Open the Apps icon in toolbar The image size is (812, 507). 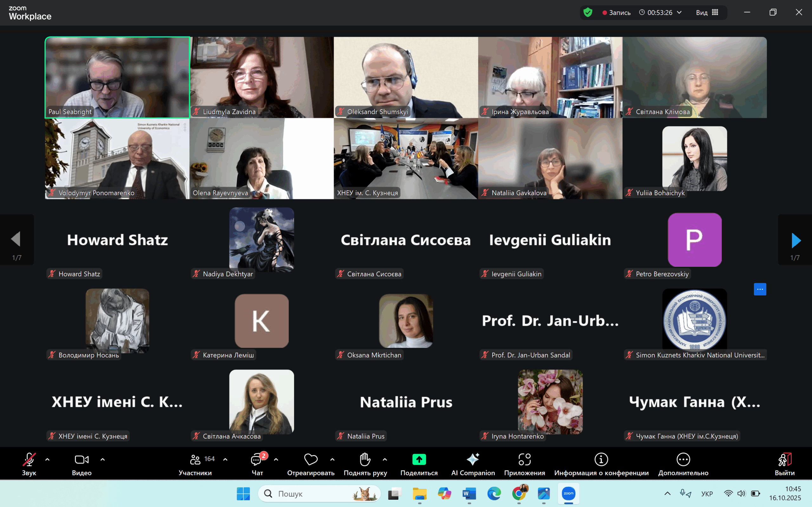524,459
